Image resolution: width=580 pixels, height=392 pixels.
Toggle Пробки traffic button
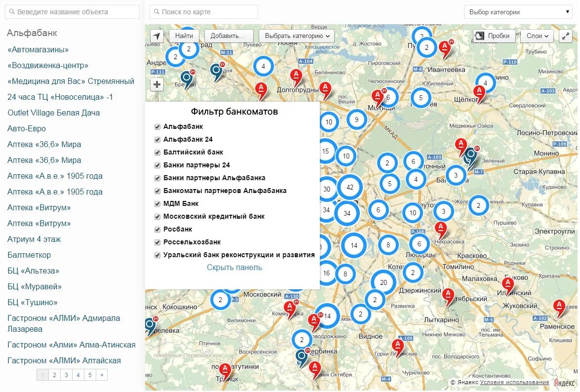click(494, 36)
